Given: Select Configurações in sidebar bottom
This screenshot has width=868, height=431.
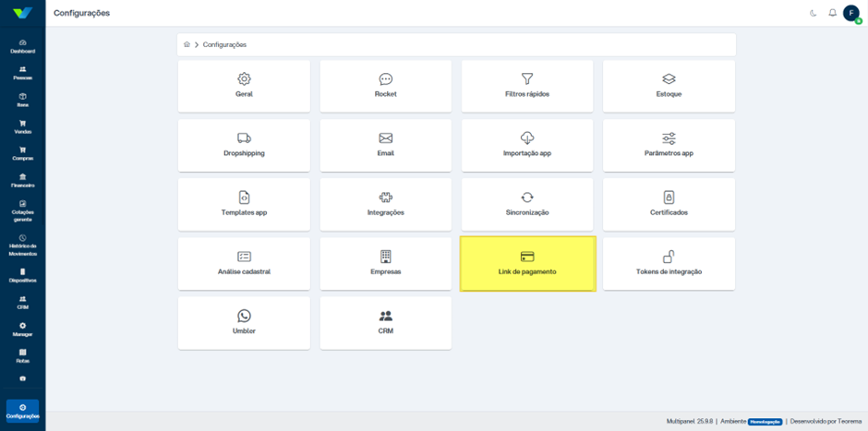Looking at the screenshot, I should pos(23,411).
